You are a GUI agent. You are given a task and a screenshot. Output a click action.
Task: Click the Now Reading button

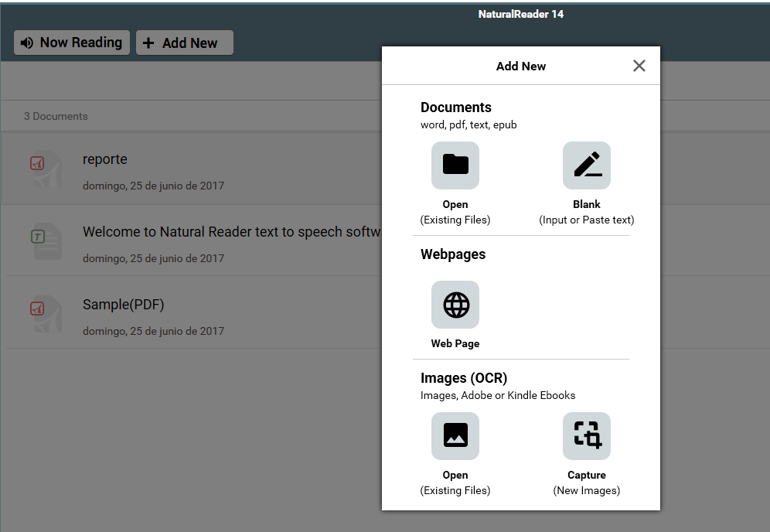click(x=72, y=43)
